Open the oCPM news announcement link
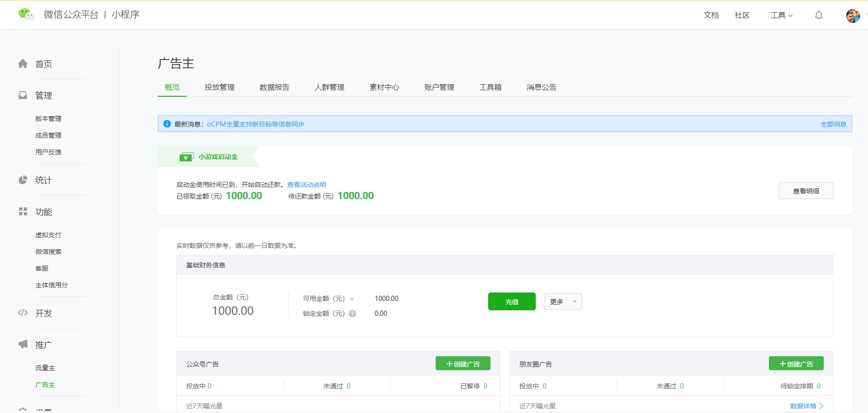Screen dimensions: 868x413 click(256, 124)
